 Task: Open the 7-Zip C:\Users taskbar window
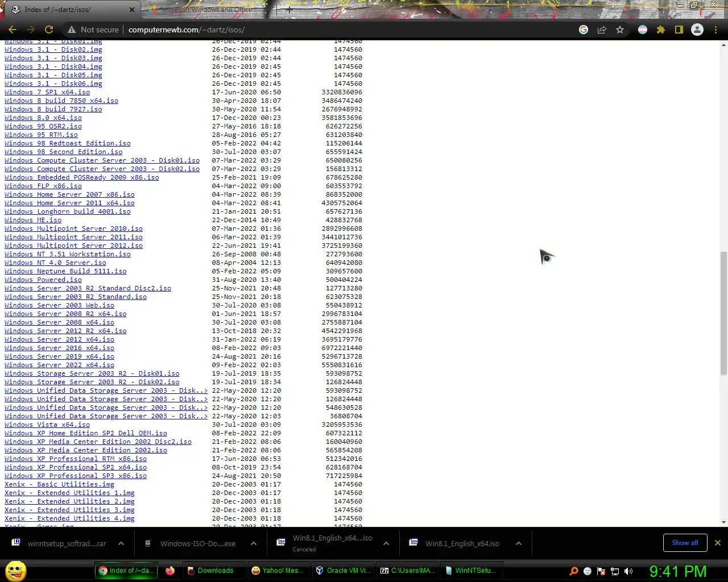(407, 571)
